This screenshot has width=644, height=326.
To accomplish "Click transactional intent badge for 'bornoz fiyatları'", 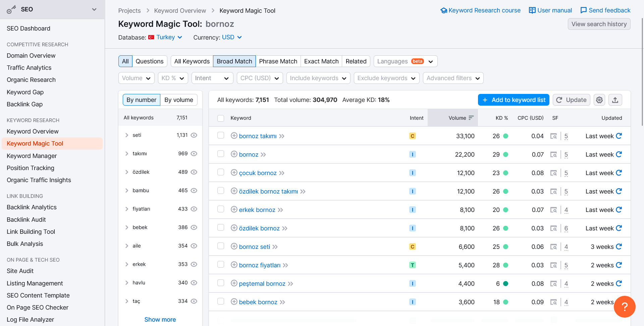I will (413, 265).
